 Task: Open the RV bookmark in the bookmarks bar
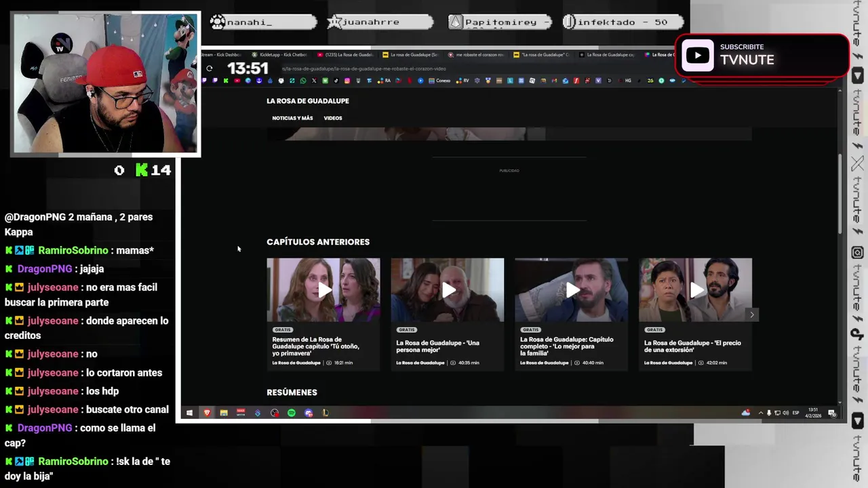(463, 81)
